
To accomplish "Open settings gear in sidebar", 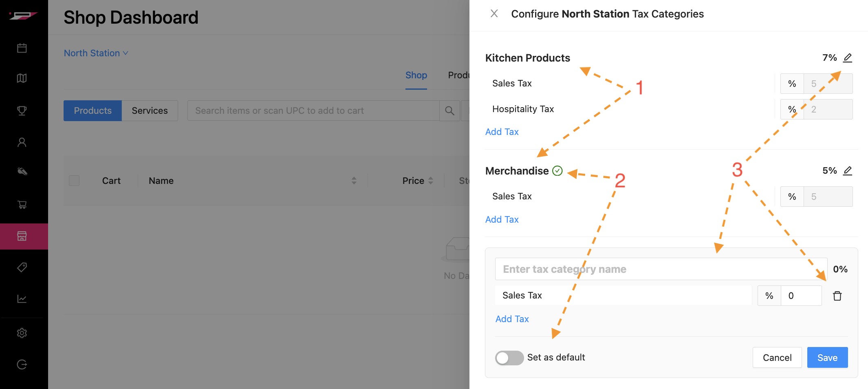I will pyautogui.click(x=22, y=333).
